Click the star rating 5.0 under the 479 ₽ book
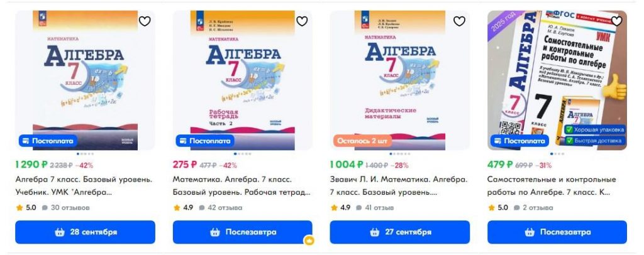 click(x=498, y=208)
